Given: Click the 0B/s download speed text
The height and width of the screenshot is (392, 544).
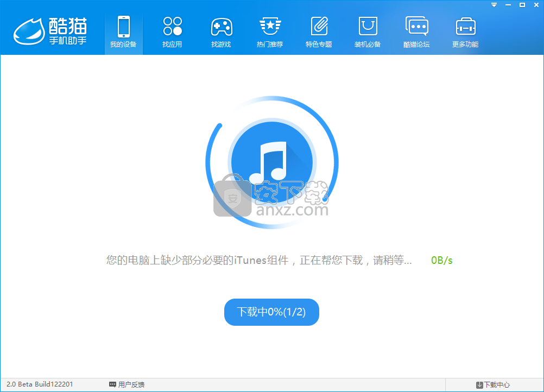Looking at the screenshot, I should click(x=441, y=260).
